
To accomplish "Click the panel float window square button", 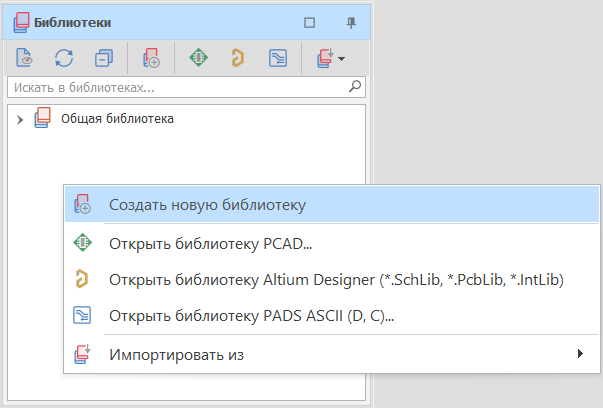I will point(310,23).
